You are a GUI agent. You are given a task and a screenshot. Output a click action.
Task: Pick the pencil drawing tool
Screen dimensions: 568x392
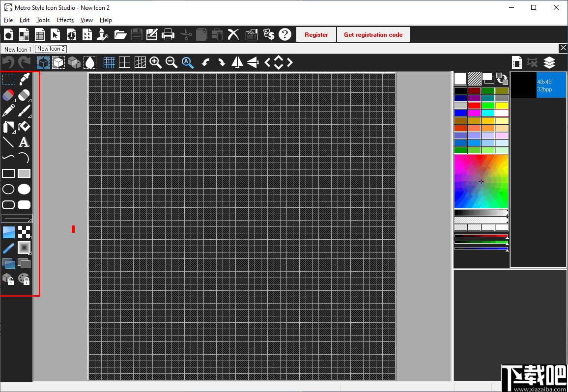point(8,111)
